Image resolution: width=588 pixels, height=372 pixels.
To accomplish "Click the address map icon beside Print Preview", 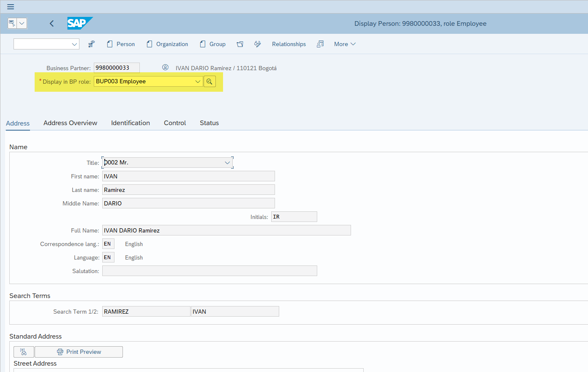I will (x=24, y=352).
